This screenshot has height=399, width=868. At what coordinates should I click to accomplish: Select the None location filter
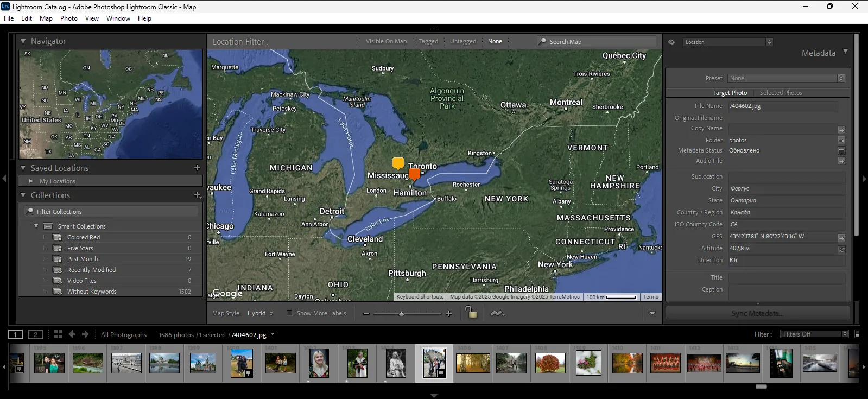495,41
